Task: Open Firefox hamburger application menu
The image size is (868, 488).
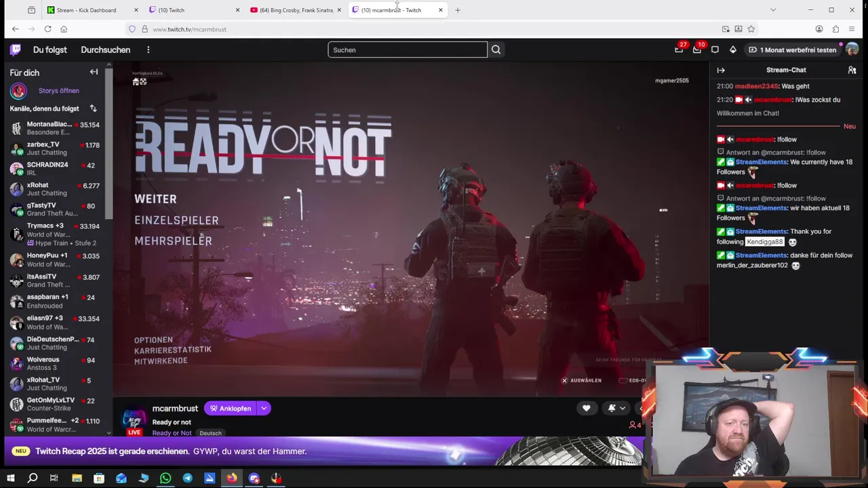Action: 852,29
